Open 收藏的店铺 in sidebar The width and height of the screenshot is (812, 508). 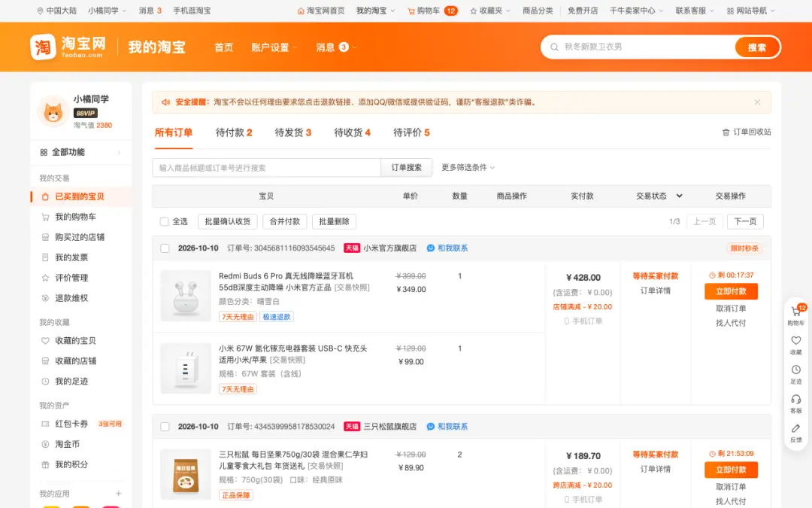75,360
